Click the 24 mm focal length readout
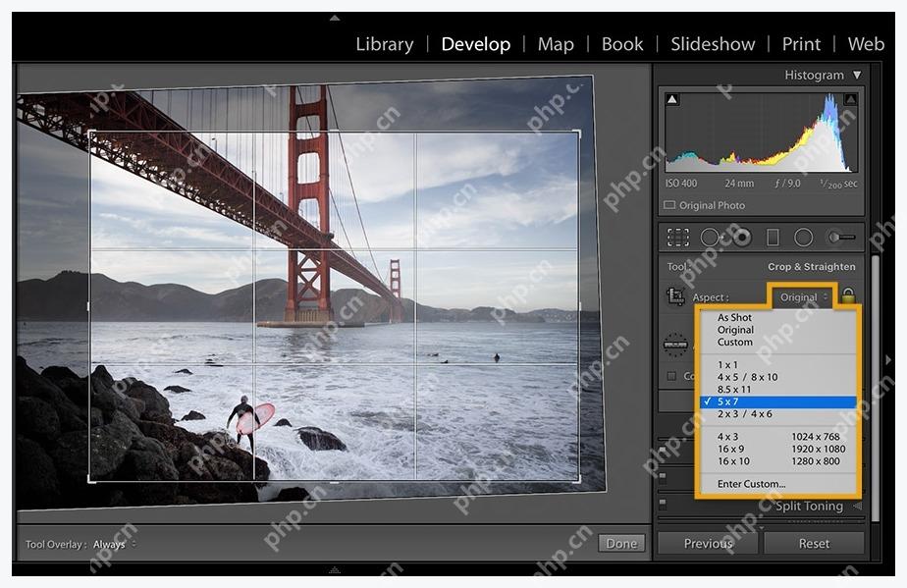 [x=739, y=184]
